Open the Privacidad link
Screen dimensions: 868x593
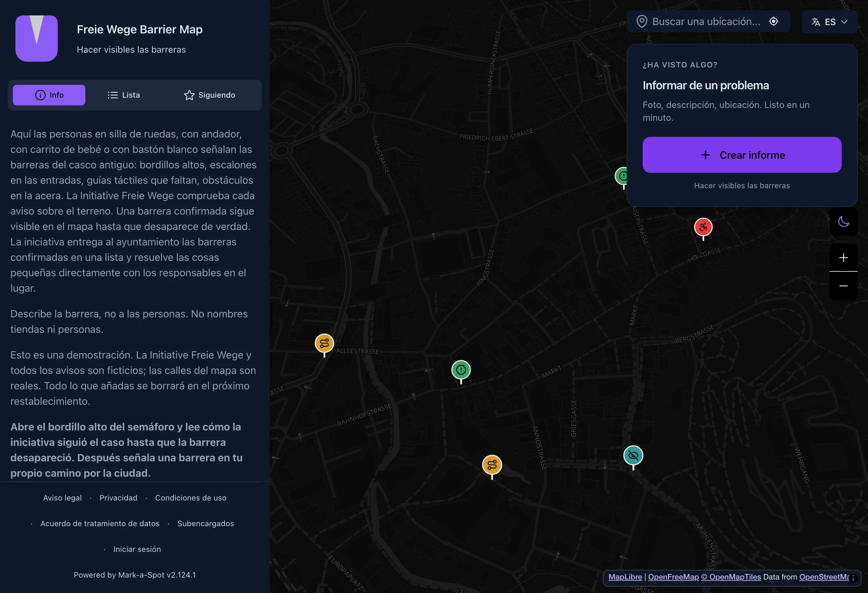pyautogui.click(x=118, y=498)
